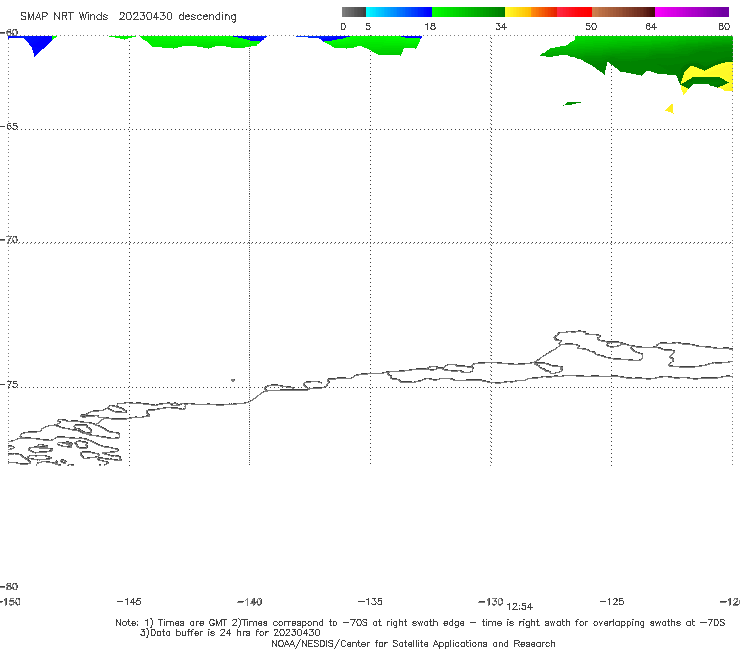Viewport: 740px width, 650px height.
Task: Click the gray segment of the color bar
Action: [x=353, y=12]
